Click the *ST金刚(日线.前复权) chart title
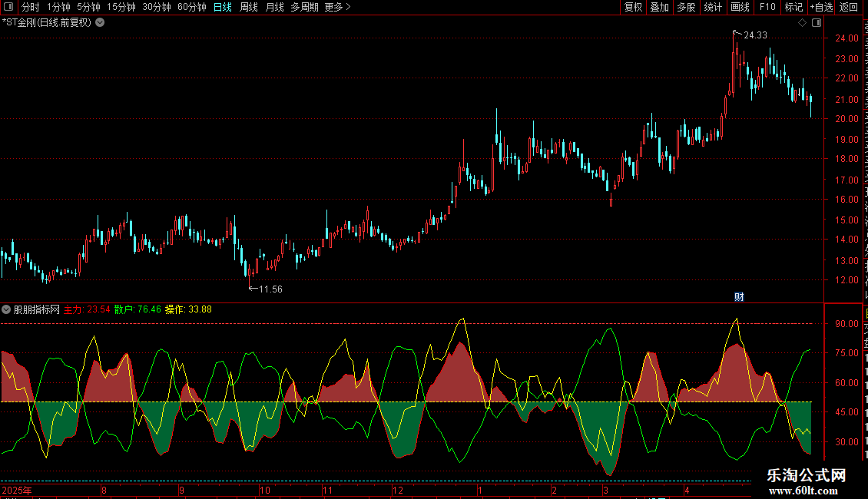The image size is (868, 499). pos(47,23)
